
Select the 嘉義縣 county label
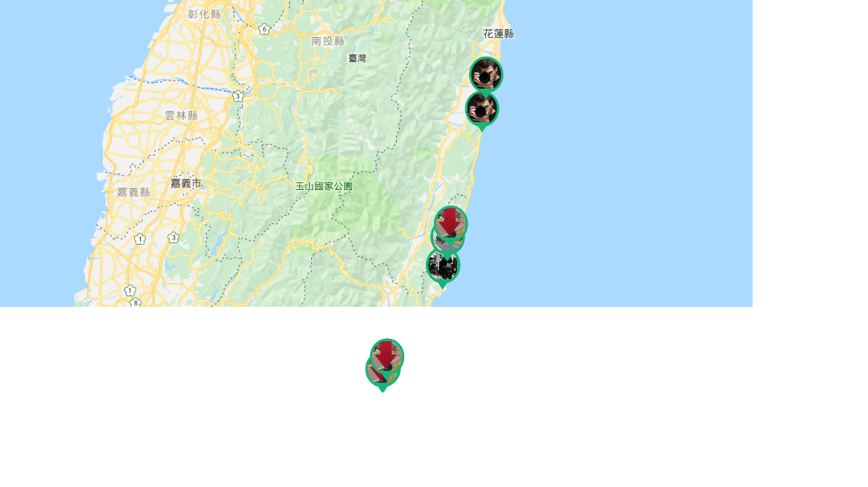point(133,192)
